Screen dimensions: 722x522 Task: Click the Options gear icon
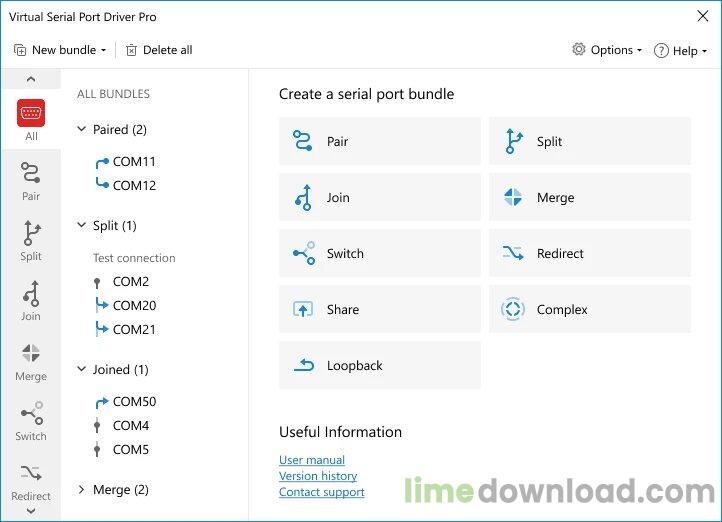[578, 49]
